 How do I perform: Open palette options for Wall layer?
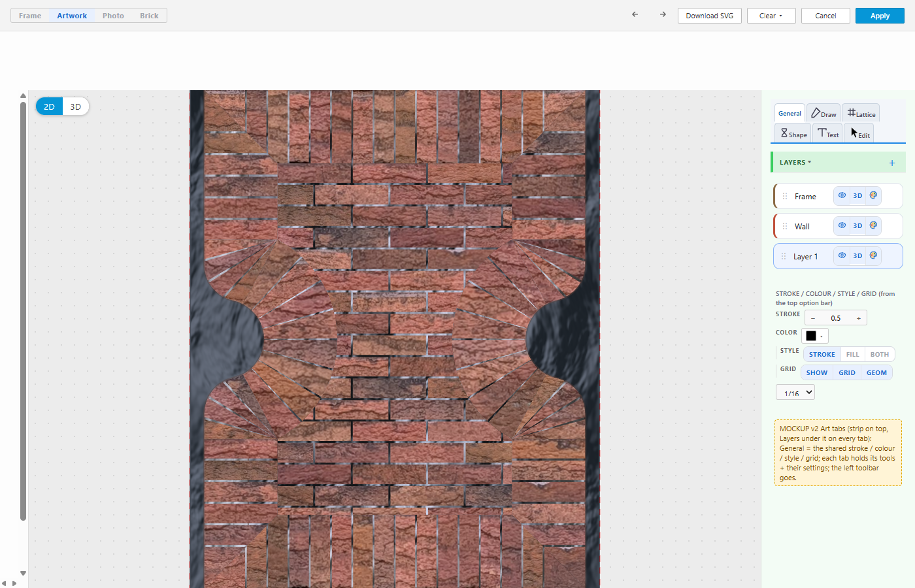873,225
